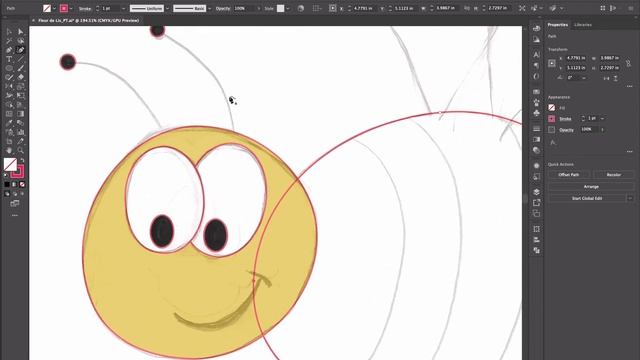Open Opacity link in Appearance section

click(566, 130)
